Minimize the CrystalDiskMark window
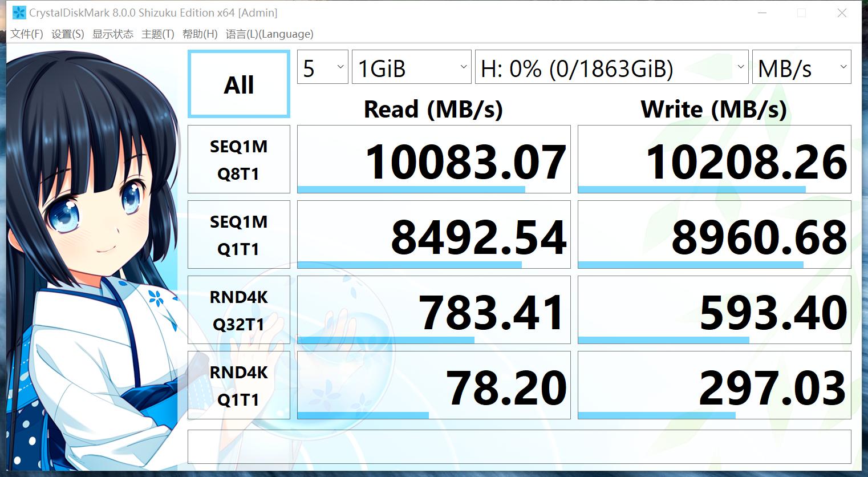The height and width of the screenshot is (477, 868). pos(763,13)
